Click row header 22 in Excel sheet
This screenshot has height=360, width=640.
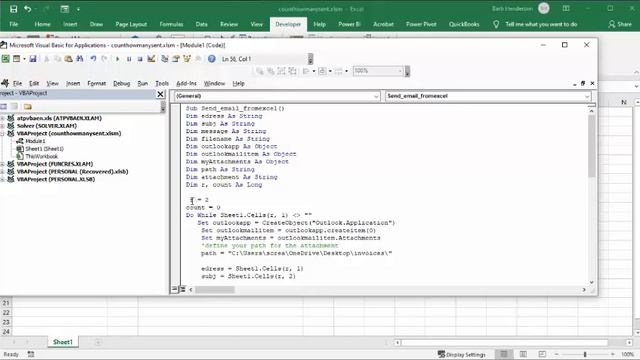[x=6, y=313]
